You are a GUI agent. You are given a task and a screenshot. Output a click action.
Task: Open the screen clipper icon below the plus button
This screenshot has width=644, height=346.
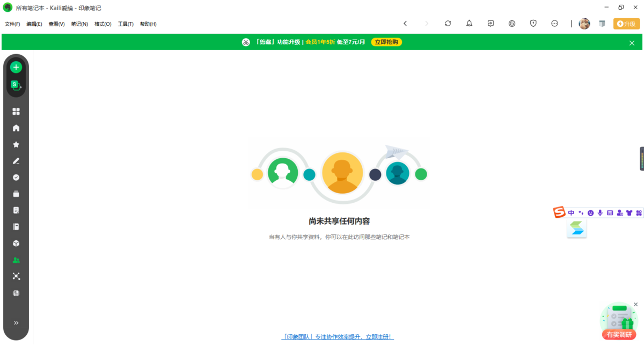point(16,84)
